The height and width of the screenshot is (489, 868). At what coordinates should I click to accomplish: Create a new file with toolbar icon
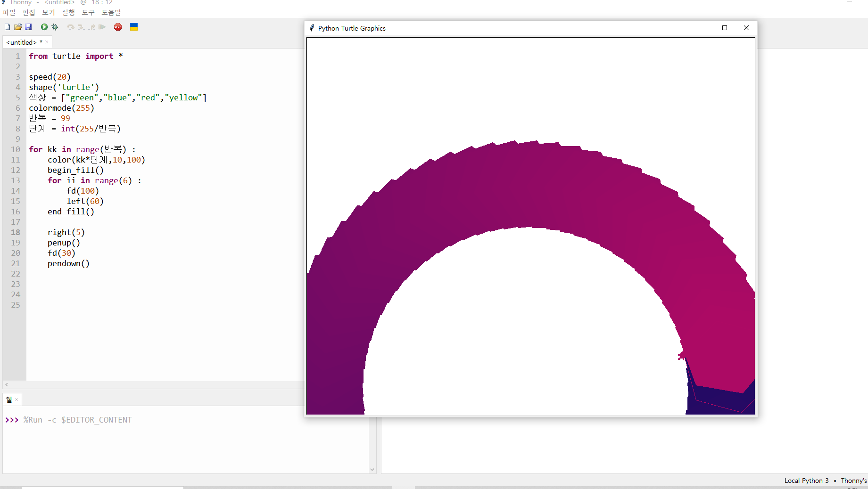pyautogui.click(x=7, y=27)
